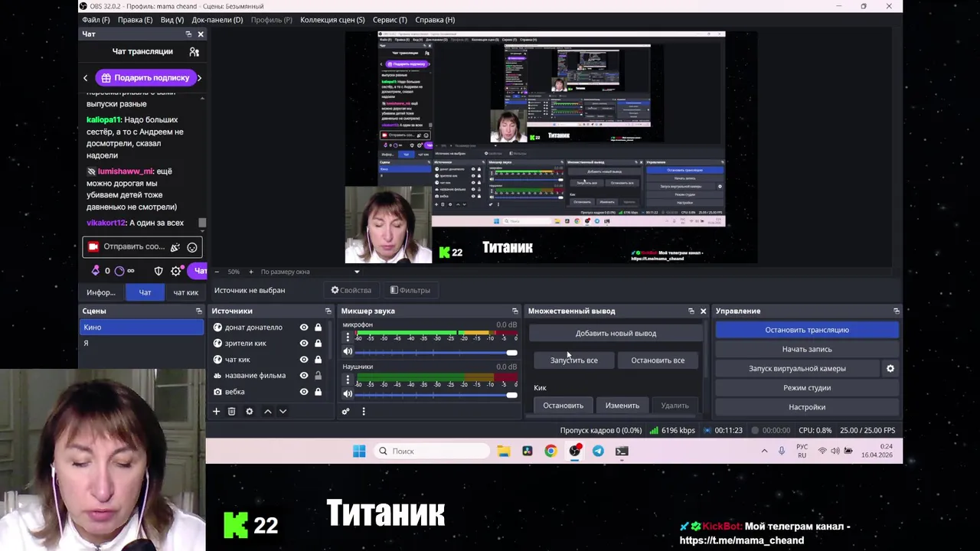
Task: Toggle visibility of название фильма source
Action: point(304,376)
